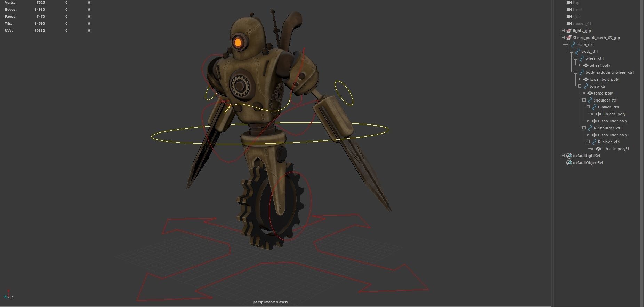Click the mesh icon of L_blade_poly
644x307 pixels.
[598, 114]
